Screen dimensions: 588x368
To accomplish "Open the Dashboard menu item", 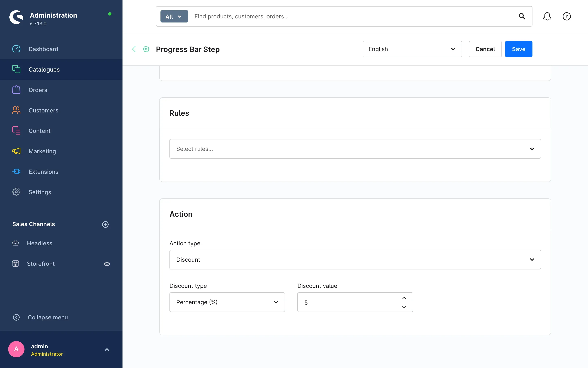I will point(61,49).
